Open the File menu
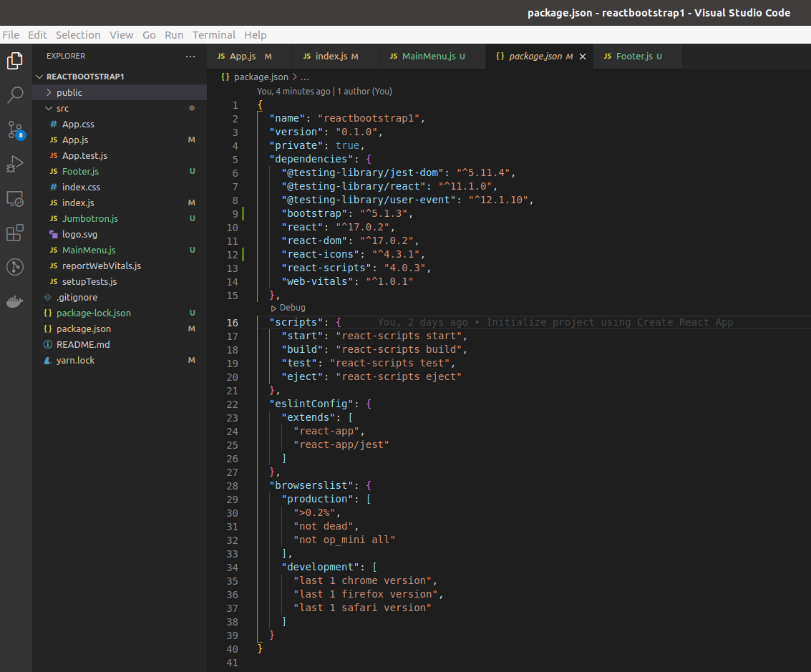 [11, 34]
